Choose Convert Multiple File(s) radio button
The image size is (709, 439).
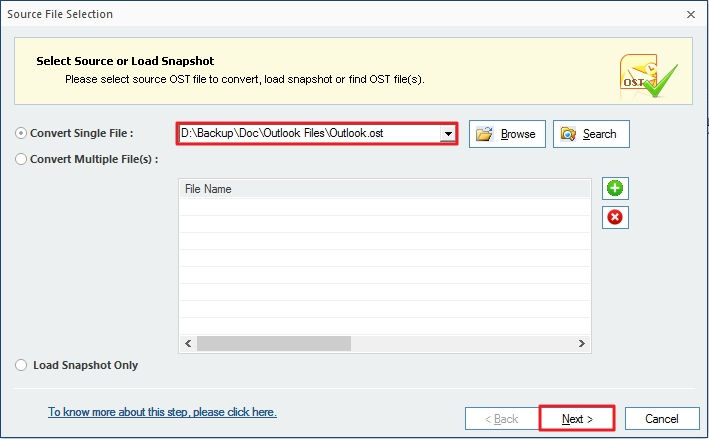(x=21, y=159)
